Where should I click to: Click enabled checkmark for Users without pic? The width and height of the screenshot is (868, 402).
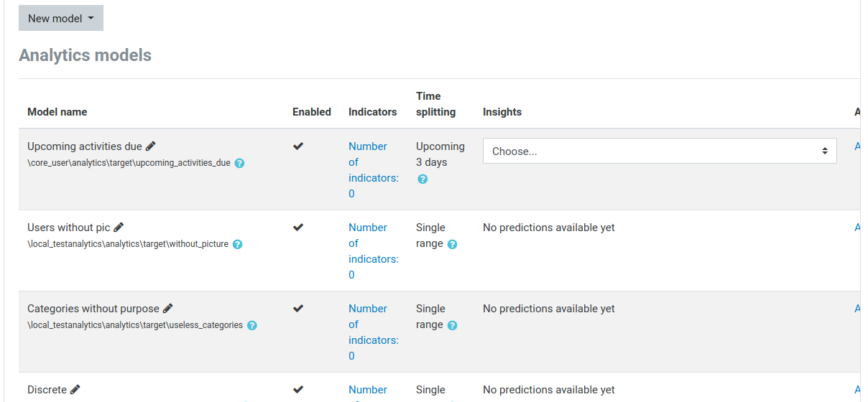[298, 227]
